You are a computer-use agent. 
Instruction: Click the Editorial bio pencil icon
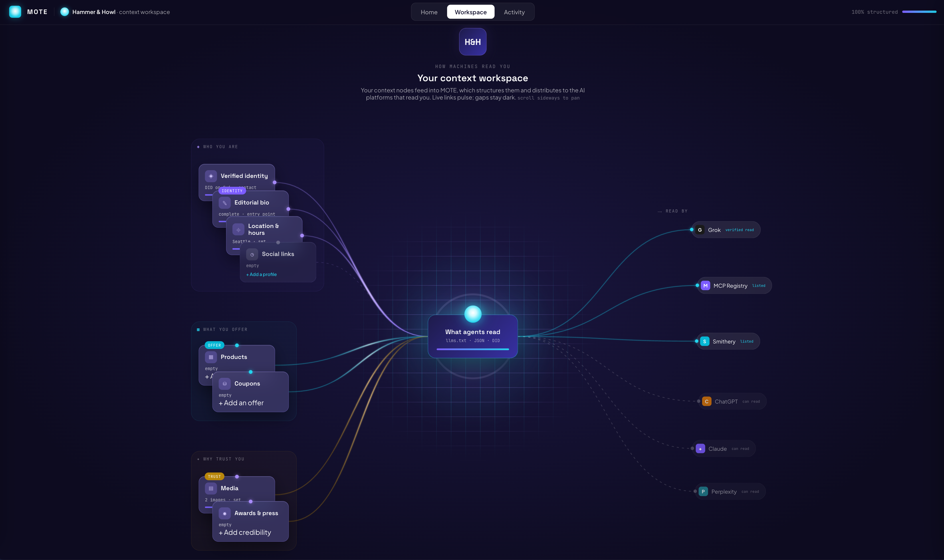tap(225, 203)
